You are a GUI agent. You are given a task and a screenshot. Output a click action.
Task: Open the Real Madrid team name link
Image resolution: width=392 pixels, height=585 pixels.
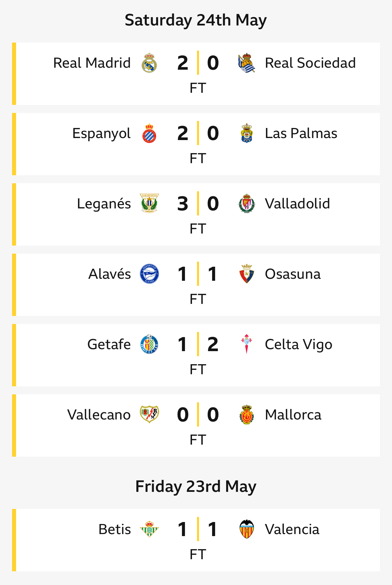tap(92, 63)
